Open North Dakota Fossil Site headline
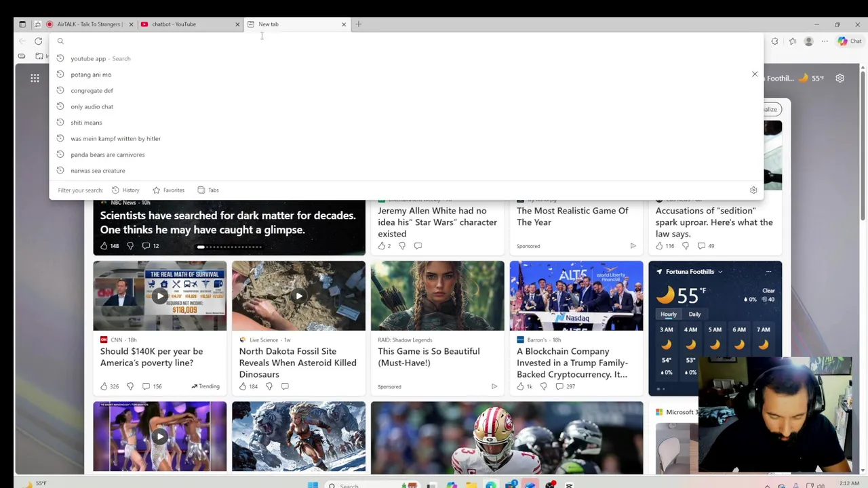Image resolution: width=868 pixels, height=488 pixels. (298, 363)
